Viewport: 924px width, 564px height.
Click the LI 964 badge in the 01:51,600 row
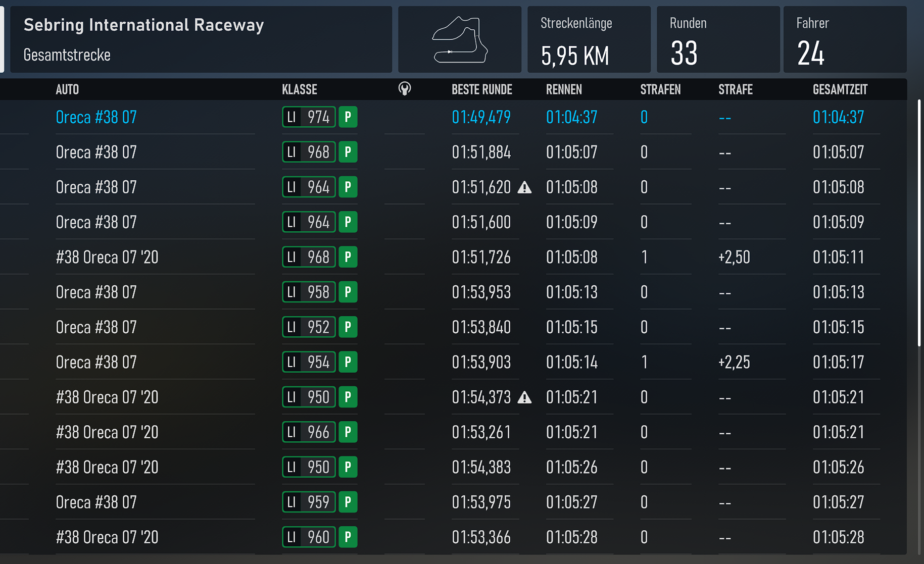pos(309,222)
